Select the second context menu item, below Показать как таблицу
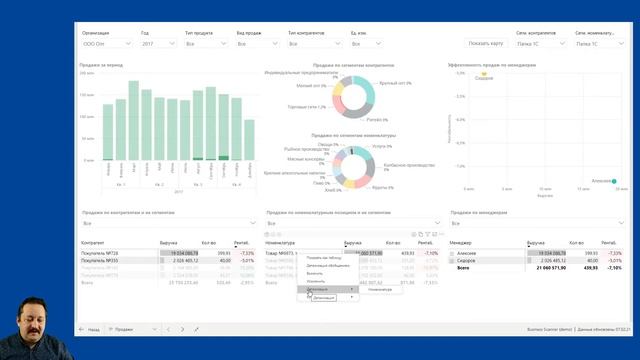Screen dimensions: 640x360 328,266
